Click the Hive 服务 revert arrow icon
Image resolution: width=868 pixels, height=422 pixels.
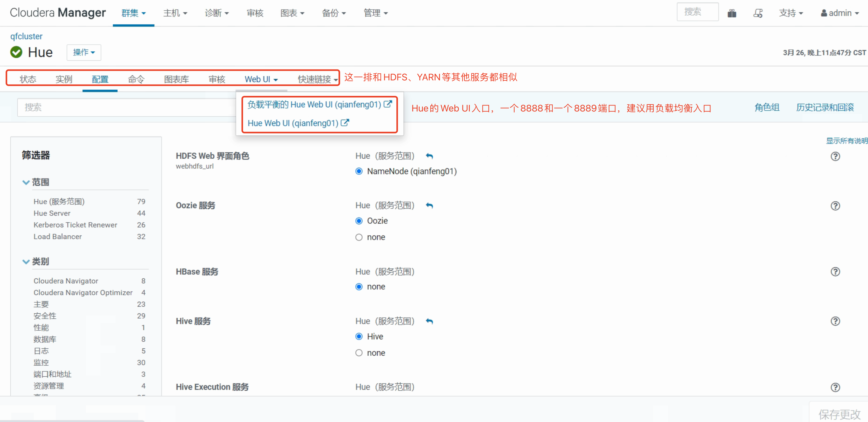[429, 321]
